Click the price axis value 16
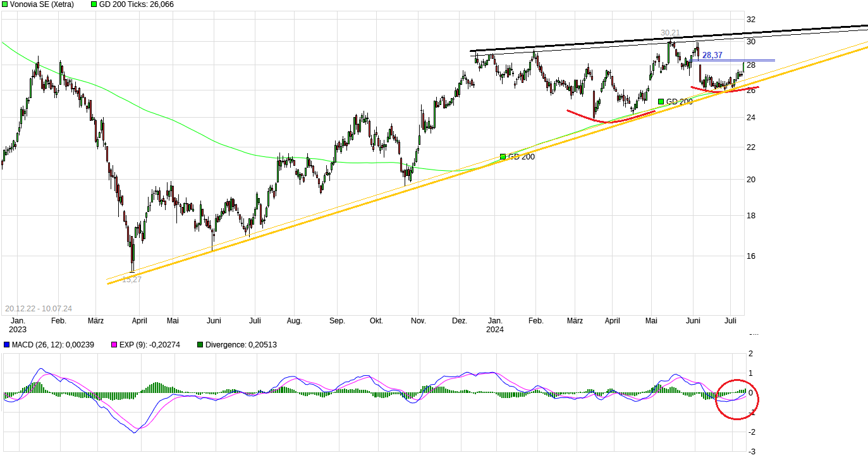 [x=751, y=256]
